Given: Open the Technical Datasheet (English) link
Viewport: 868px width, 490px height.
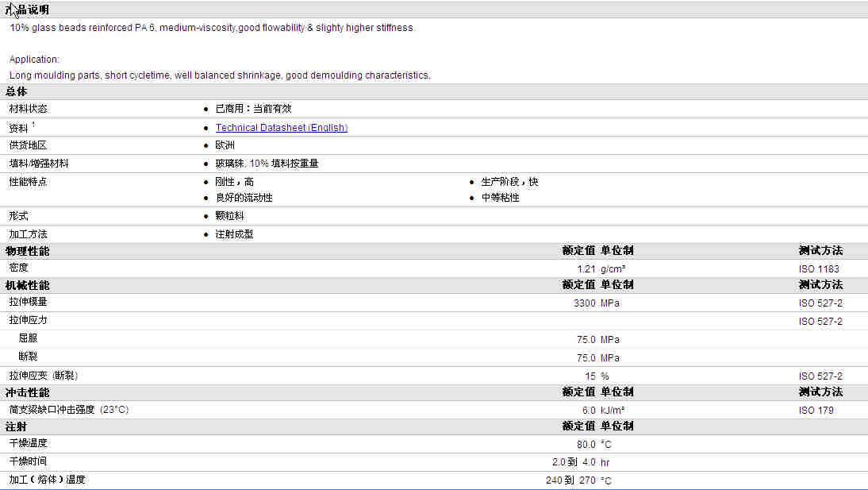Looking at the screenshot, I should click(281, 128).
